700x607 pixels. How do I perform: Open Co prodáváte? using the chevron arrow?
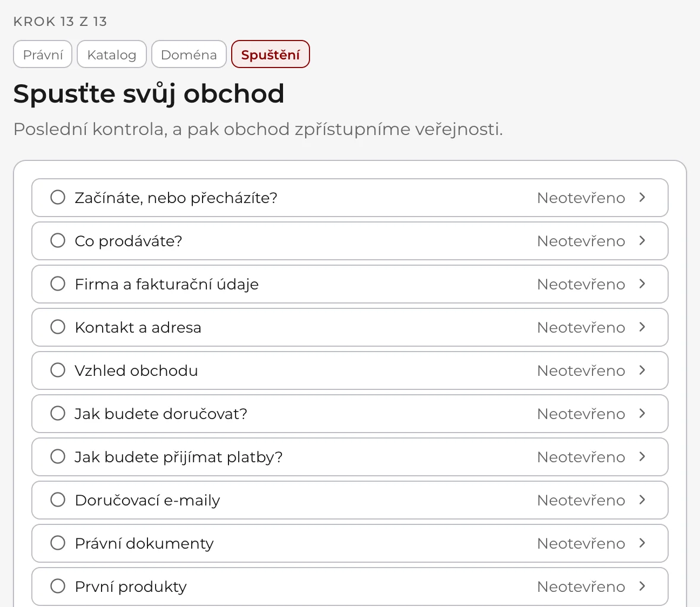coord(642,241)
